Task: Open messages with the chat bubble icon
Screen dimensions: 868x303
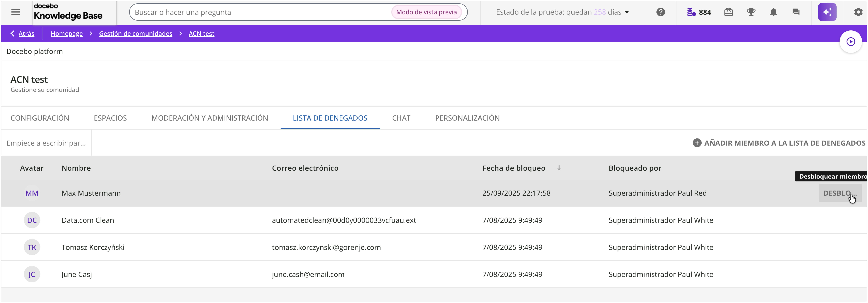Action: click(x=796, y=12)
